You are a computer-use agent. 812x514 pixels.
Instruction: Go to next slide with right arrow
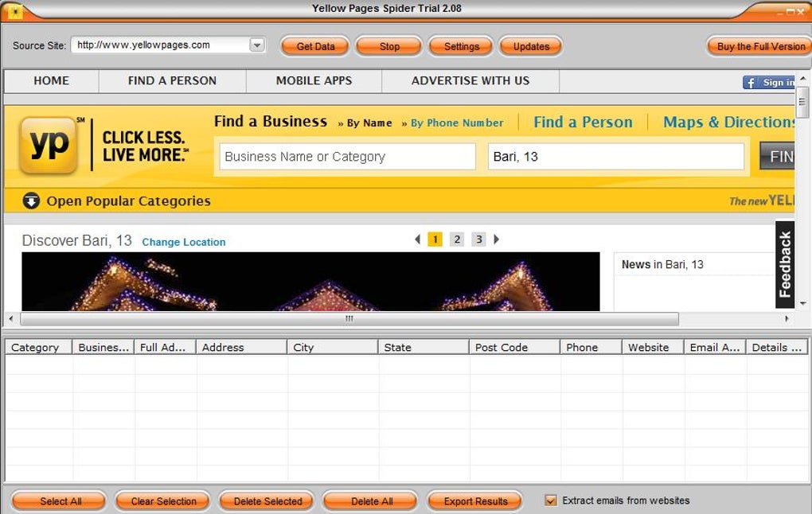click(496, 239)
